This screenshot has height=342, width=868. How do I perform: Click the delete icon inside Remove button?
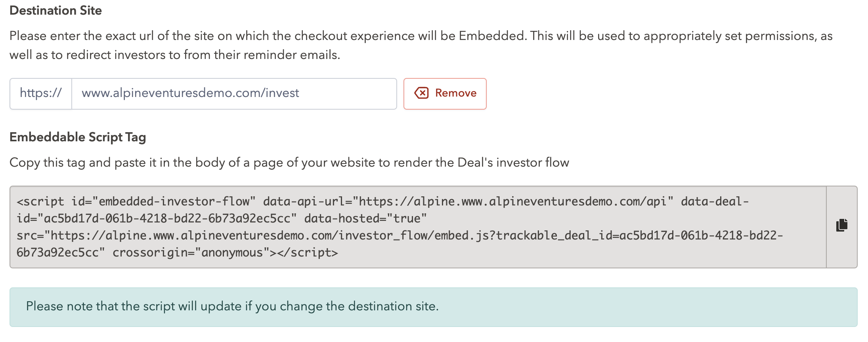click(421, 93)
